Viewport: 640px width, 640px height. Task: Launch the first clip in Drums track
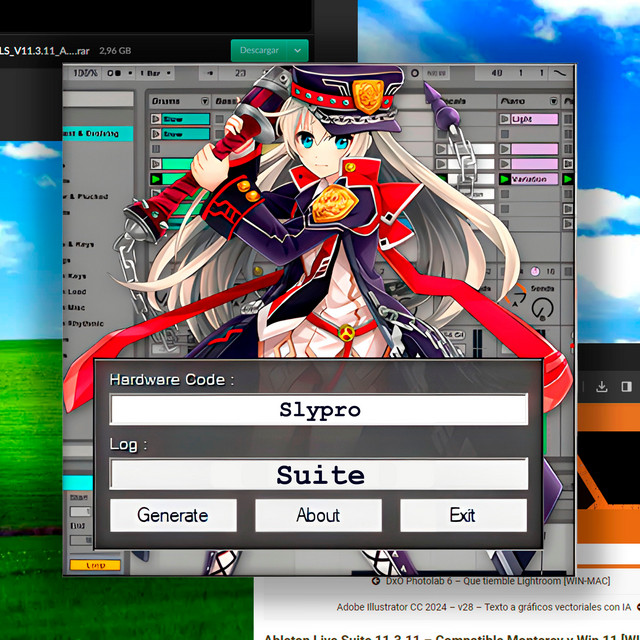[x=155, y=119]
